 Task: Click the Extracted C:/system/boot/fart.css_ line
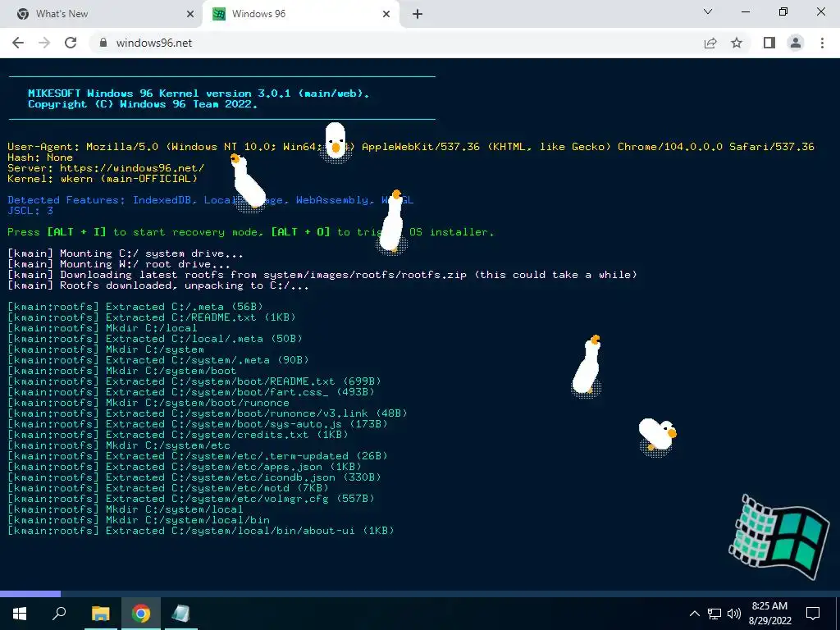[191, 392]
